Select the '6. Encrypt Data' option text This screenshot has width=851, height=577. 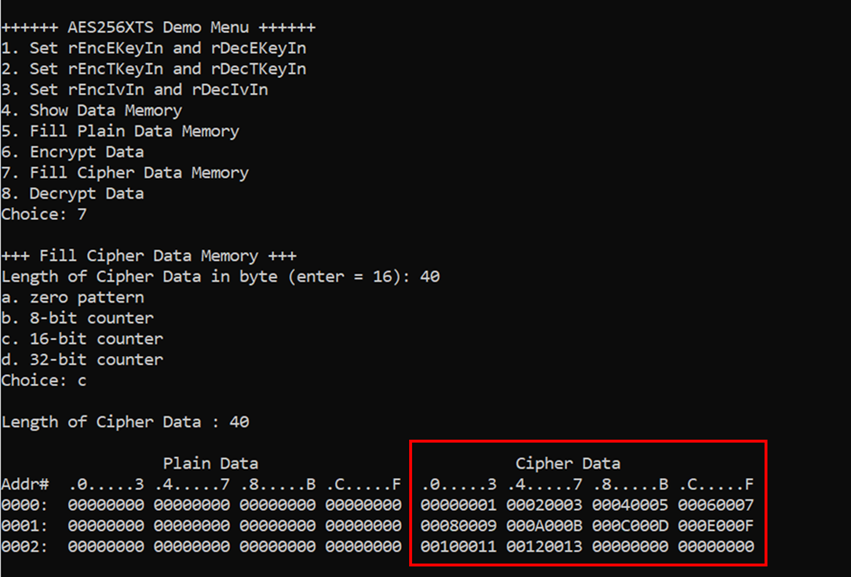pos(73,152)
